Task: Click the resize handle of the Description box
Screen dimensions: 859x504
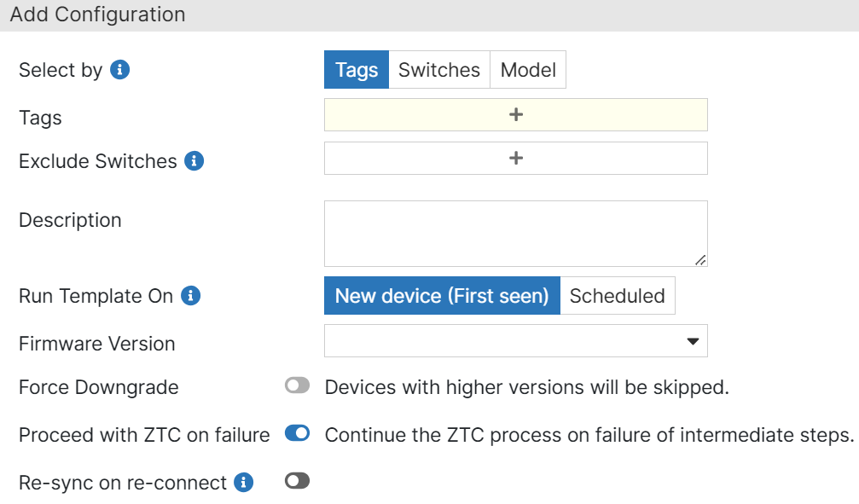Action: pos(702,260)
